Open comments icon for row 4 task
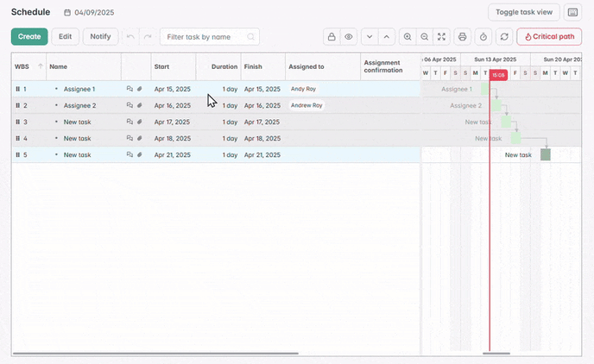The height and width of the screenshot is (364, 594). tap(130, 139)
